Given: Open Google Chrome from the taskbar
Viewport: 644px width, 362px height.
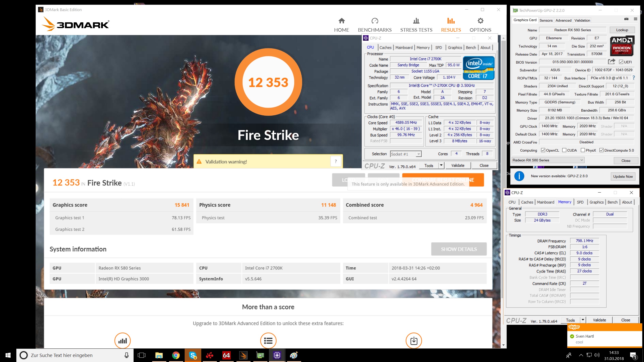Looking at the screenshot, I should tap(176, 355).
